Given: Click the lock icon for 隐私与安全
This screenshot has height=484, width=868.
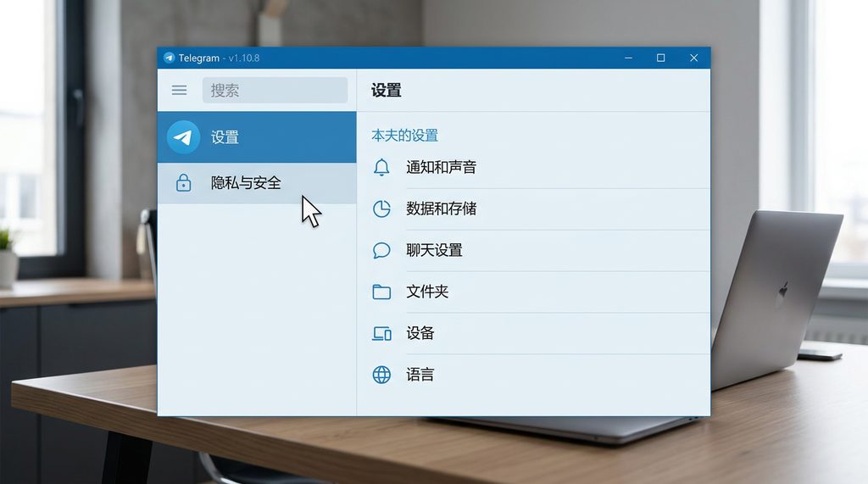Looking at the screenshot, I should click(x=183, y=183).
